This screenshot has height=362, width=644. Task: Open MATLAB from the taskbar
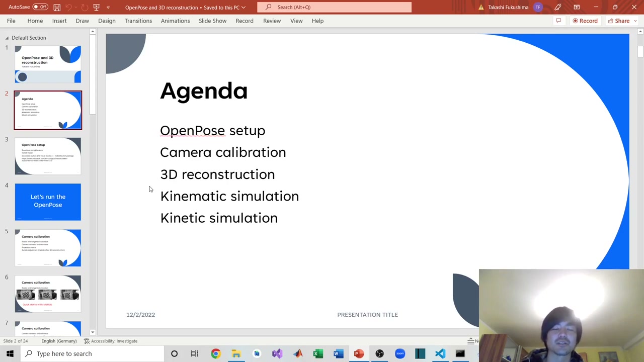point(297,353)
